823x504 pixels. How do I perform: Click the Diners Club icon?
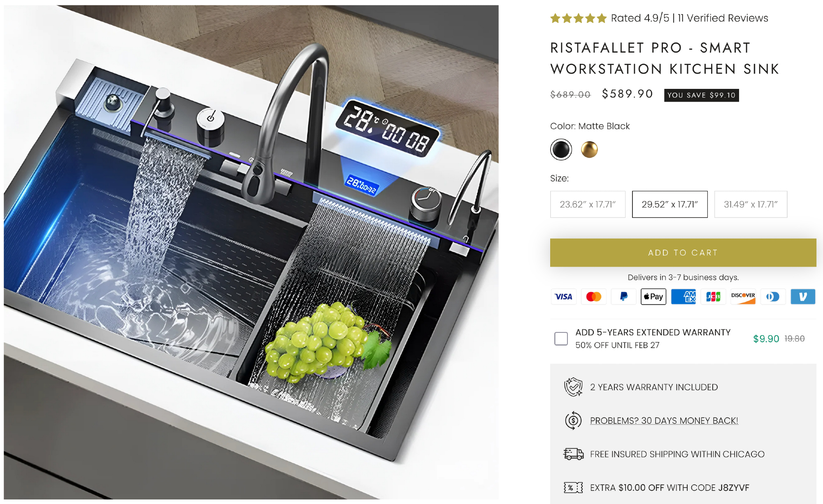773,297
